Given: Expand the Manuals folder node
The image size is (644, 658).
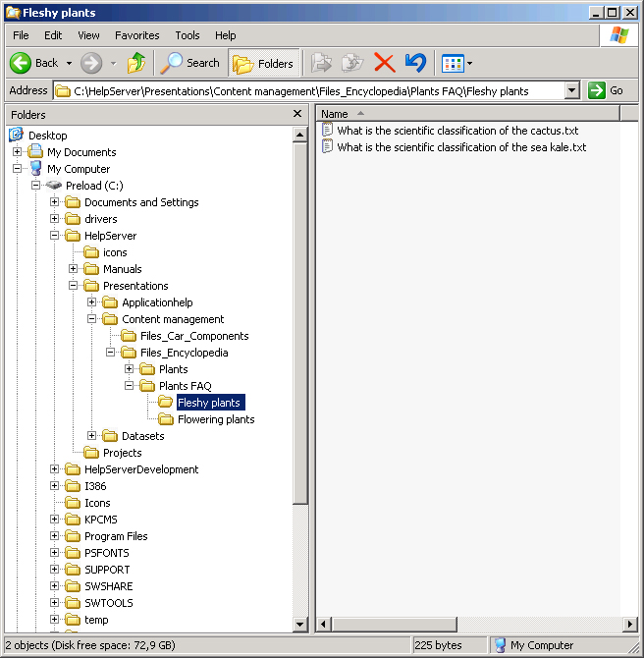Looking at the screenshot, I should pyautogui.click(x=73, y=268).
